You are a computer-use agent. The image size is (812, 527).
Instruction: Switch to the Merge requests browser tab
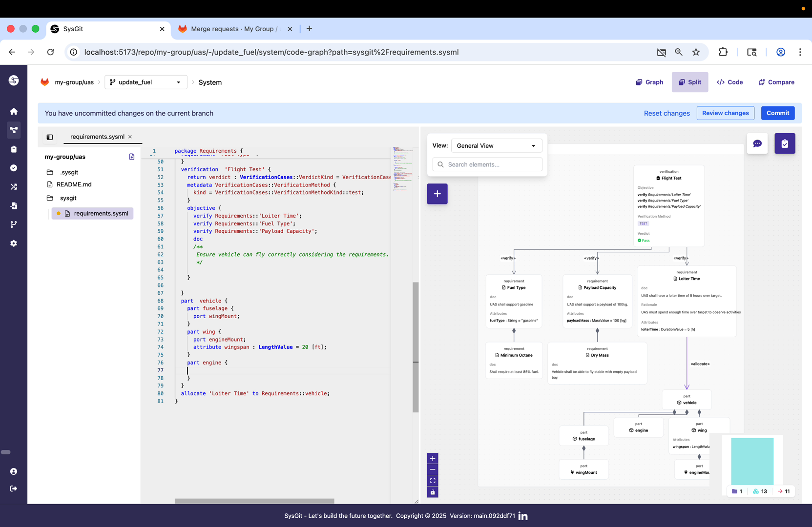point(229,29)
